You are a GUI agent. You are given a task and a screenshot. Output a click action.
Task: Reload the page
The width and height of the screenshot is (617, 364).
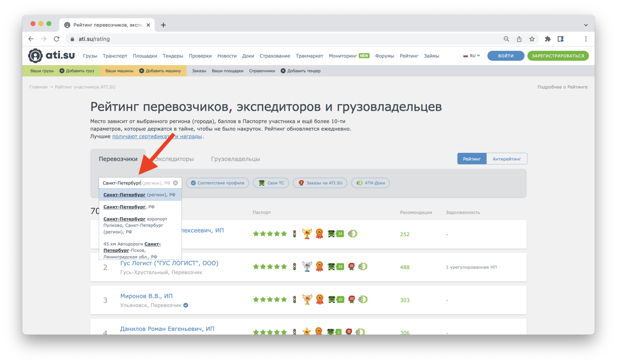pos(57,39)
